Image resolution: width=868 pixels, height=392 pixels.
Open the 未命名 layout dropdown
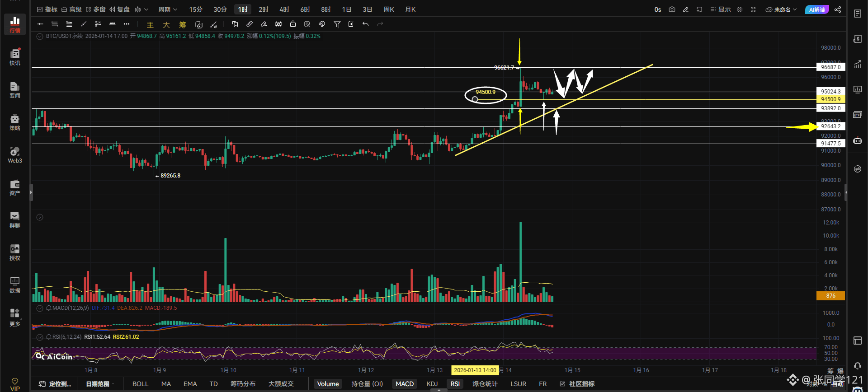[781, 9]
